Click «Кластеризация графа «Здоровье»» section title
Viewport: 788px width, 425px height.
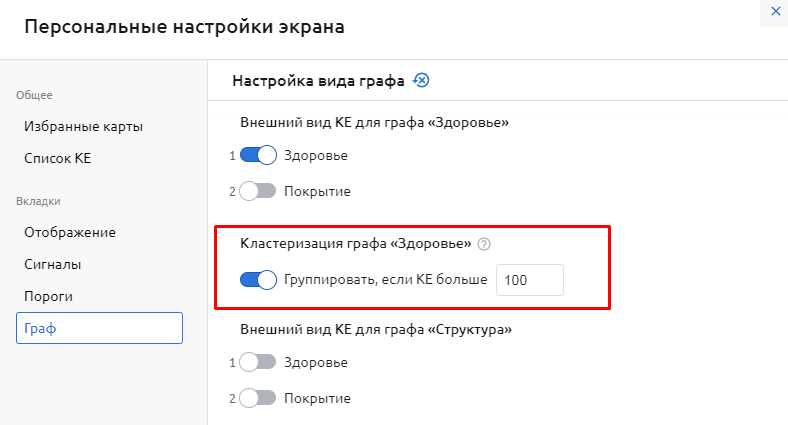pos(356,243)
